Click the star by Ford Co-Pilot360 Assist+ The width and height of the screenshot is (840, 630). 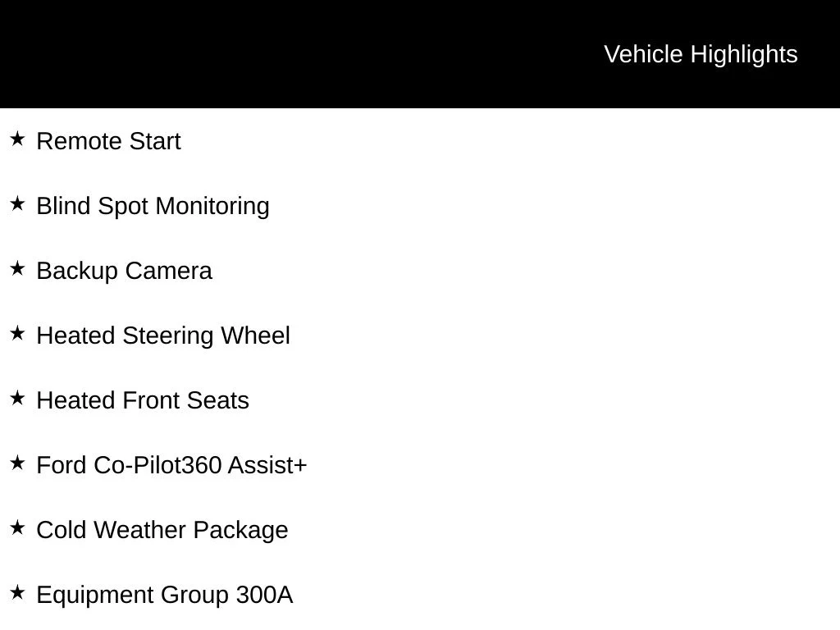click(x=17, y=463)
